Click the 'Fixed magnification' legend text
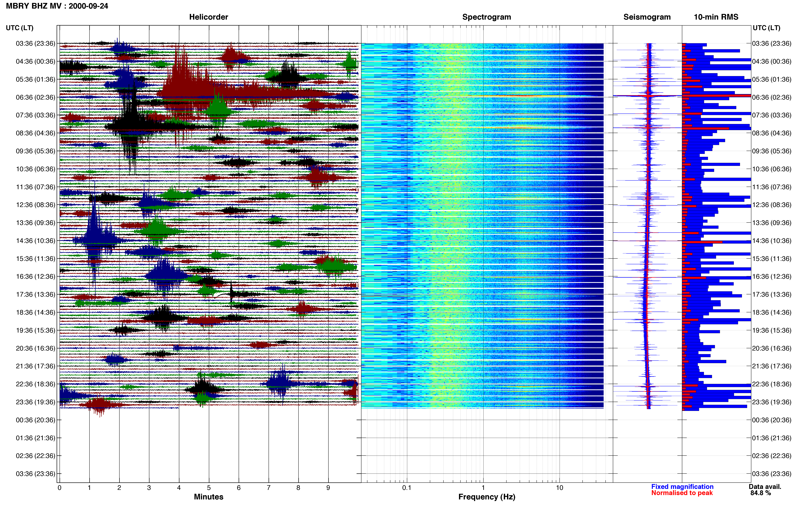Image resolution: width=812 pixels, height=508 pixels. coord(682,486)
